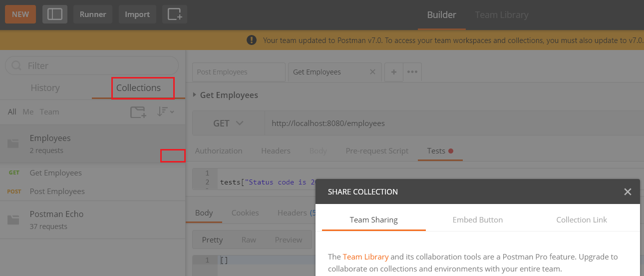Open the Embed Button tab
Viewport: 644px width, 276px height.
[478, 219]
